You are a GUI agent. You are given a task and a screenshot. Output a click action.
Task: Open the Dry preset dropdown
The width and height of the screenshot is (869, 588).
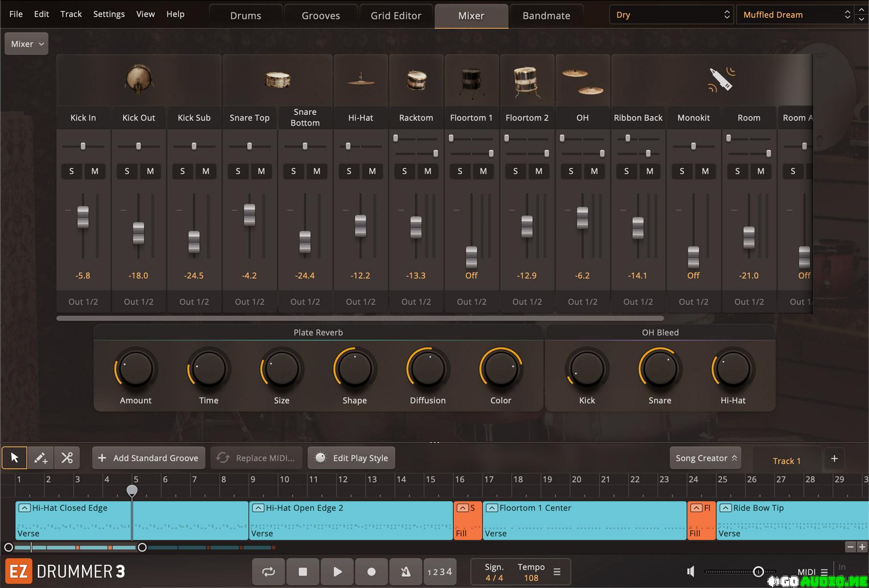click(x=671, y=15)
